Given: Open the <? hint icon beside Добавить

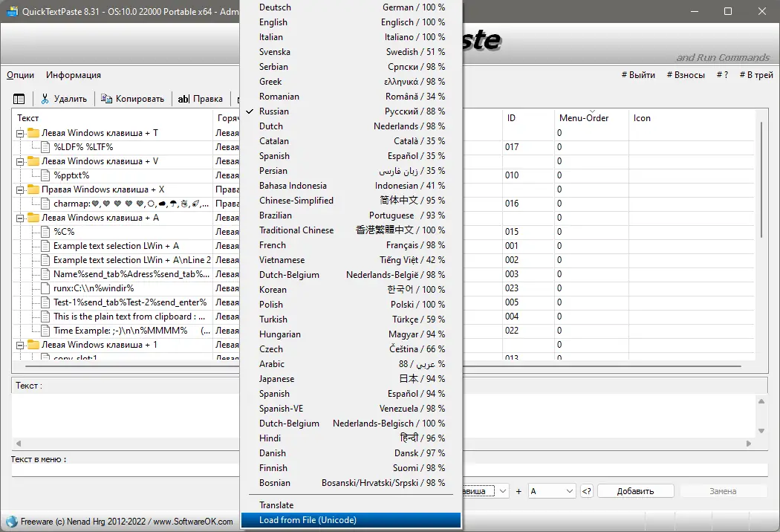Looking at the screenshot, I should coord(586,490).
